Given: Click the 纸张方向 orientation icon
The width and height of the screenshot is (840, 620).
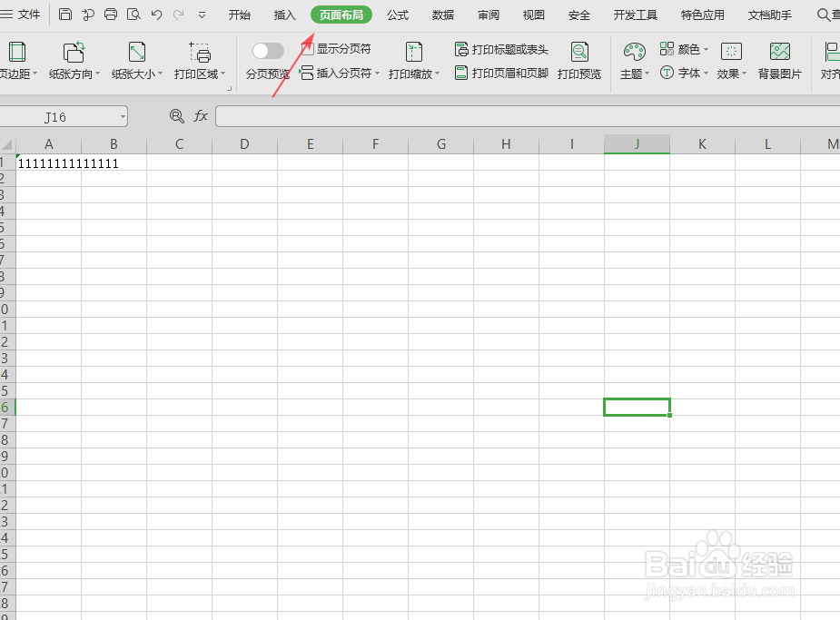Looking at the screenshot, I should pyautogui.click(x=74, y=52).
